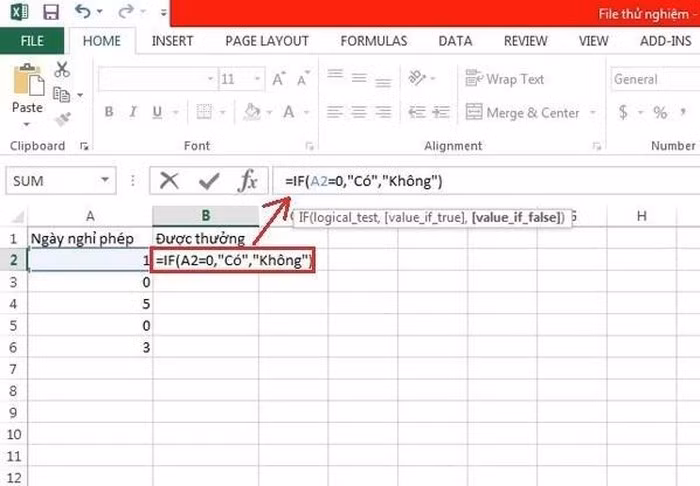
Task: Apply percent style with % button
Action: 660,113
